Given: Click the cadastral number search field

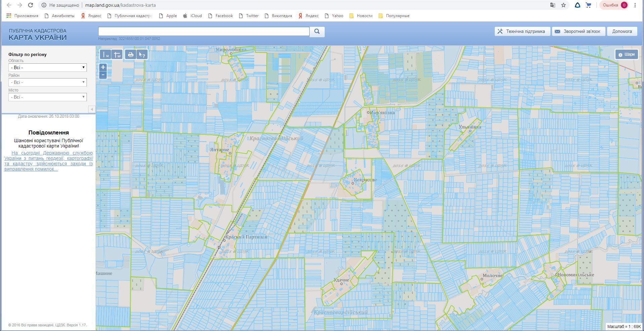Looking at the screenshot, I should point(204,32).
